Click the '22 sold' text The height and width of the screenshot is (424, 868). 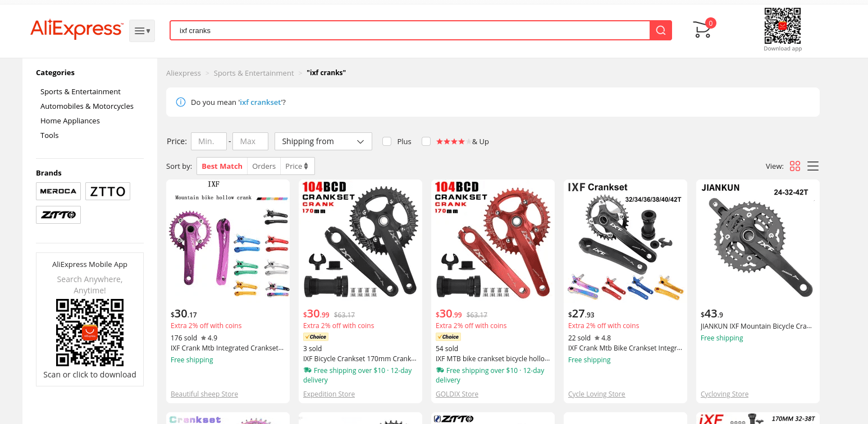pos(579,338)
